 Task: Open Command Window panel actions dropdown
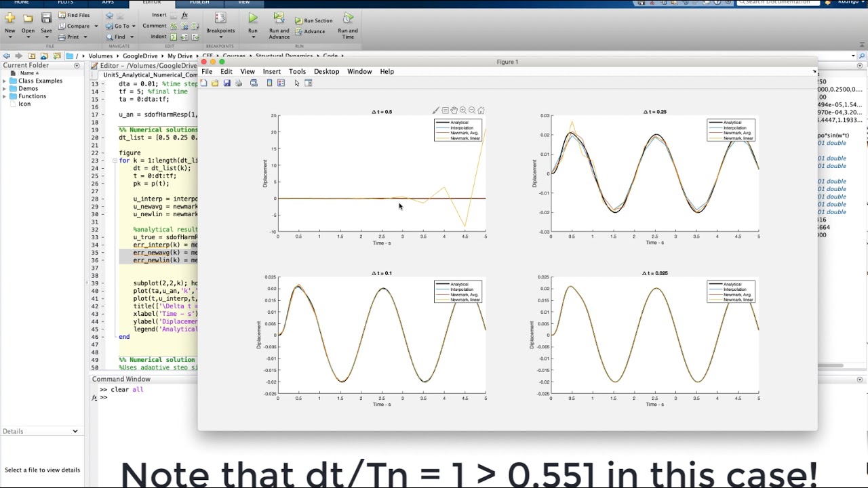pos(860,380)
